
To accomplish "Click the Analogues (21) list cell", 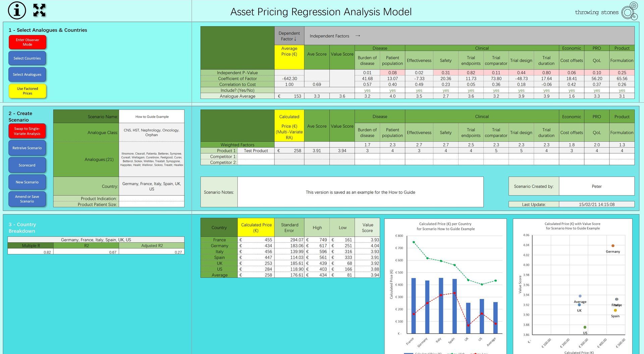I will click(152, 159).
